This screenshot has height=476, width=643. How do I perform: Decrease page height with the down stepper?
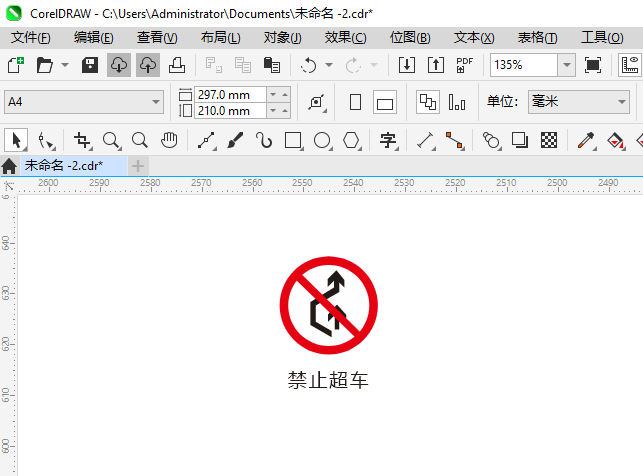tap(273, 111)
